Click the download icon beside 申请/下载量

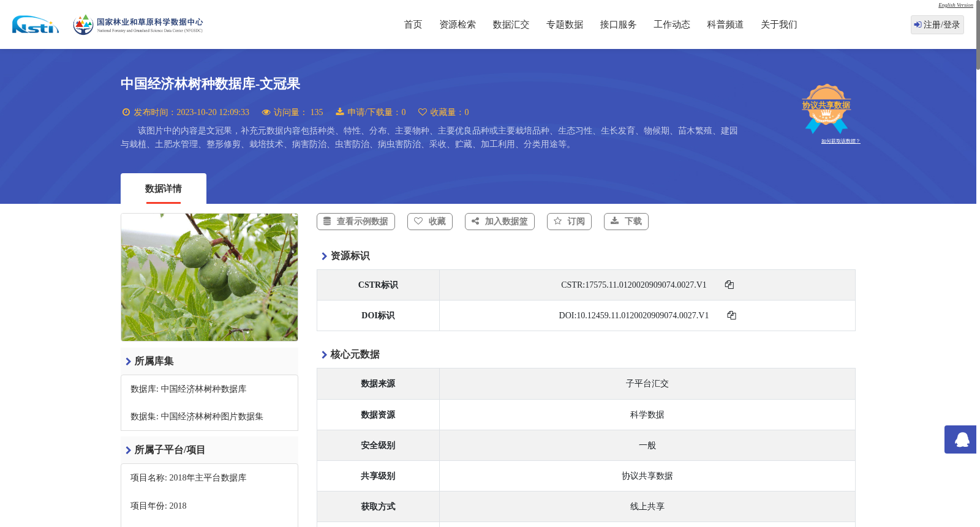pyautogui.click(x=340, y=112)
